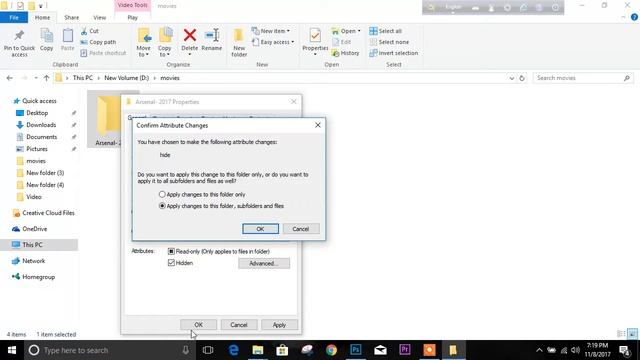Launch Microsoft Edge from taskbar
Screen dimensions: 640x360
[233, 350]
